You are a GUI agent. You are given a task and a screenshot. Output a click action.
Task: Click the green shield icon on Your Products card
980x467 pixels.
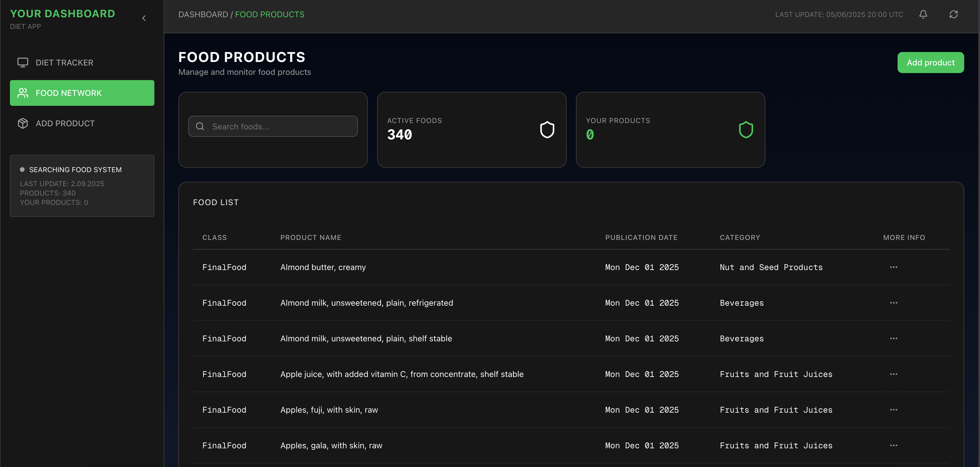coord(746,129)
